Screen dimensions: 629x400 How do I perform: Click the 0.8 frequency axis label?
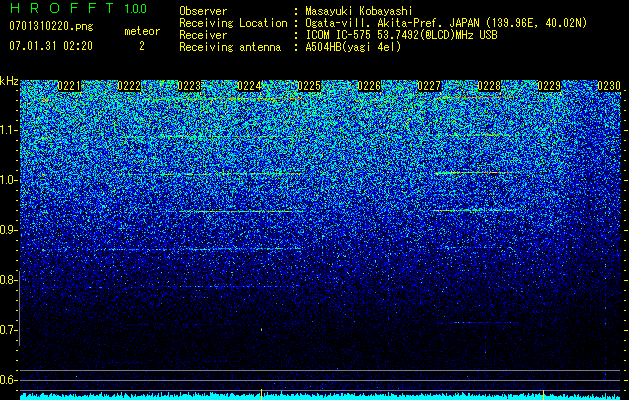coord(8,280)
